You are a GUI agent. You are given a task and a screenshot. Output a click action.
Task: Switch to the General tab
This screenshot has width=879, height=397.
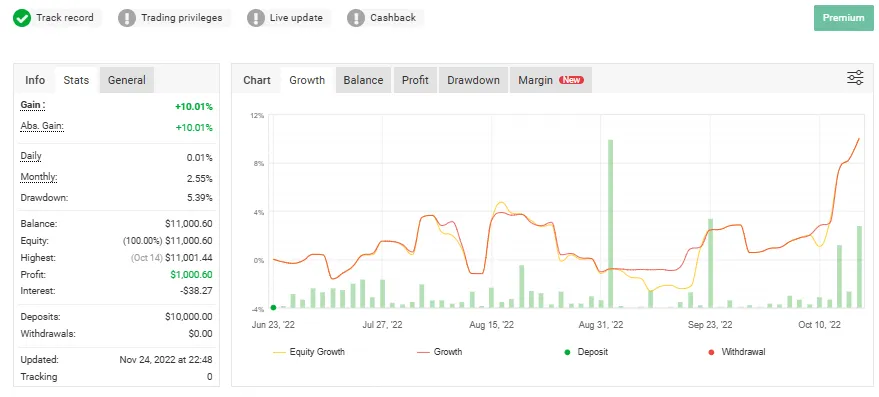click(127, 80)
